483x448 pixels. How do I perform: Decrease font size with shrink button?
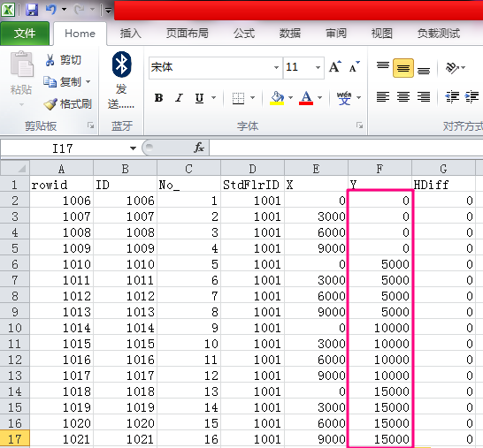(354, 67)
